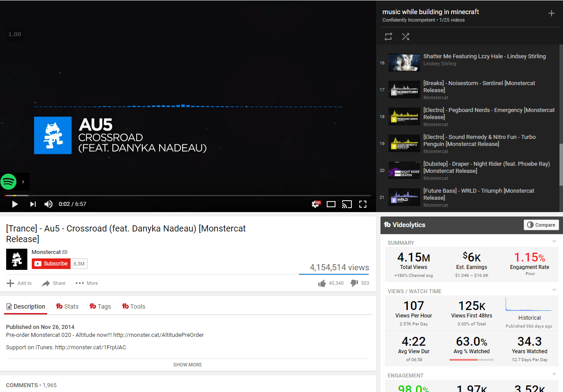
Task: Click playlist scrollbar
Action: [561, 164]
